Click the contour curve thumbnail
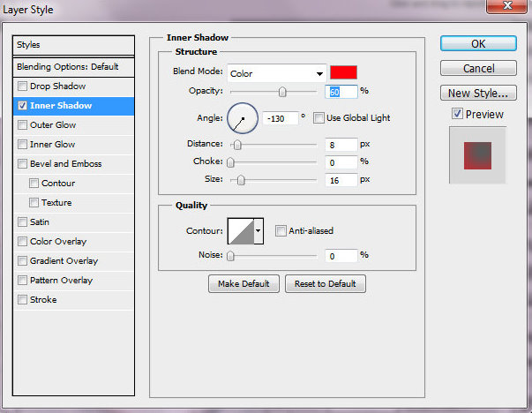 pos(242,231)
